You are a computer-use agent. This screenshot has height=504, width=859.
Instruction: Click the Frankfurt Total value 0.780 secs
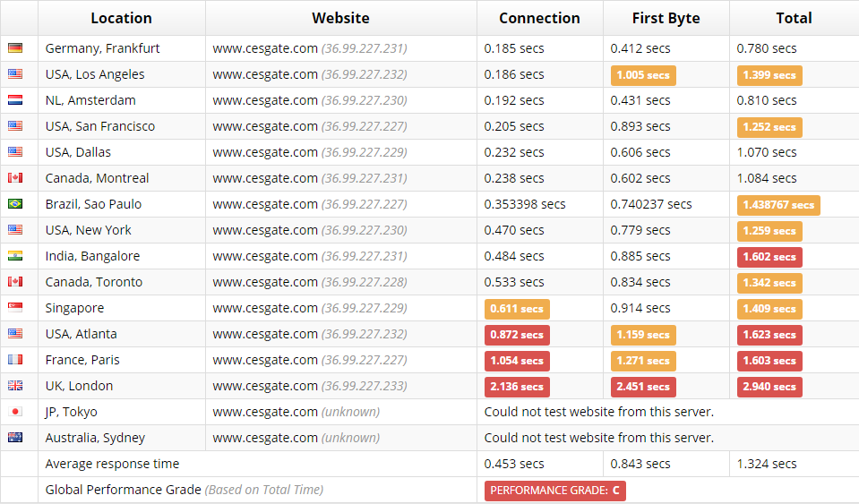click(767, 48)
